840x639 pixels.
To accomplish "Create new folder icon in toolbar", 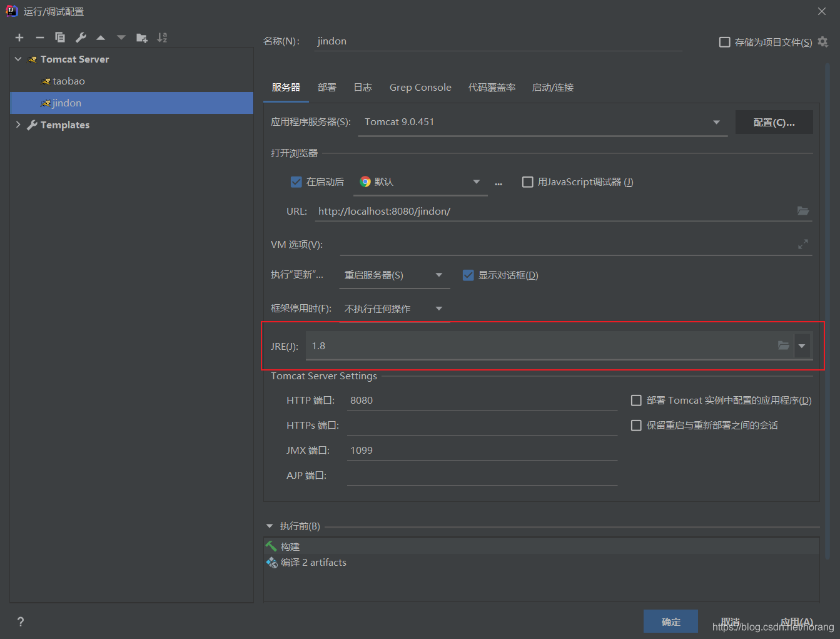I will click(142, 38).
